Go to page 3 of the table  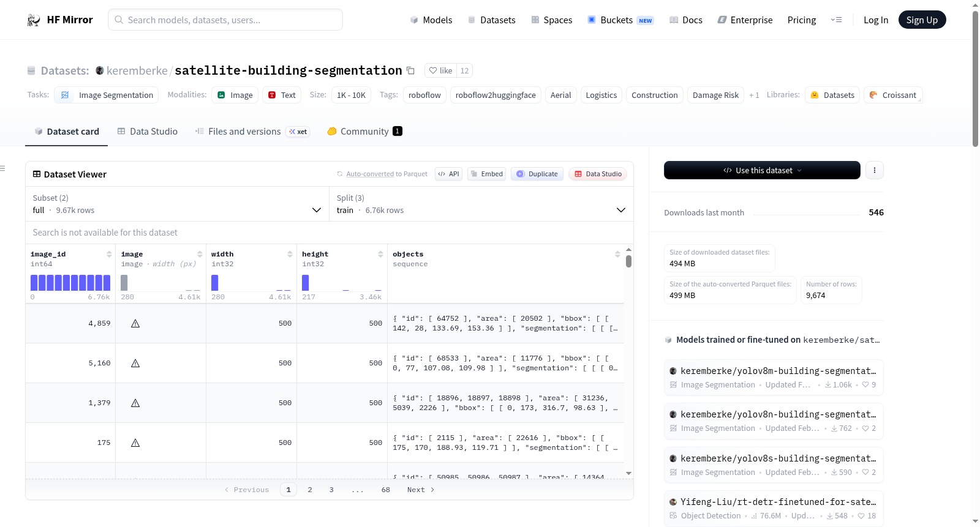tap(331, 490)
